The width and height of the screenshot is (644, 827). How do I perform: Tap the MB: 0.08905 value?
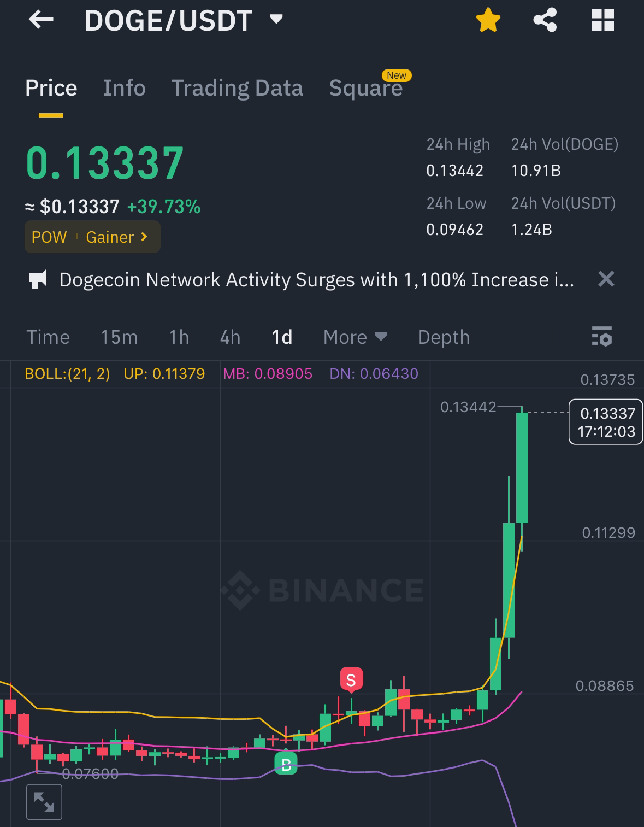click(268, 374)
